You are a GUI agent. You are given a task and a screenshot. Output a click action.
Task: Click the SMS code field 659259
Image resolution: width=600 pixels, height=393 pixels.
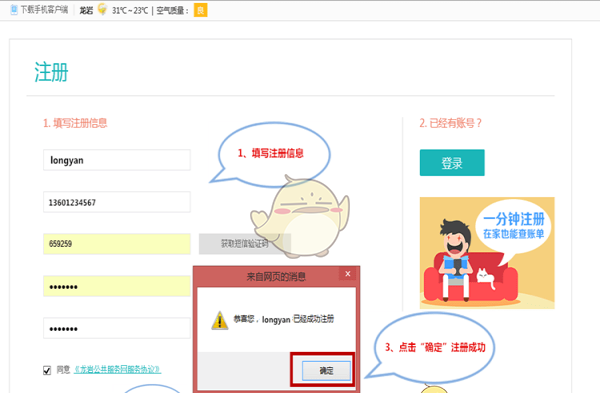[x=117, y=244]
